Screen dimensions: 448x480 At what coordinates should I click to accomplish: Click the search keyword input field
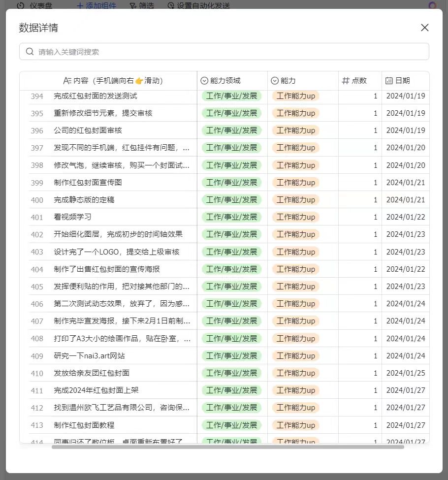[224, 52]
